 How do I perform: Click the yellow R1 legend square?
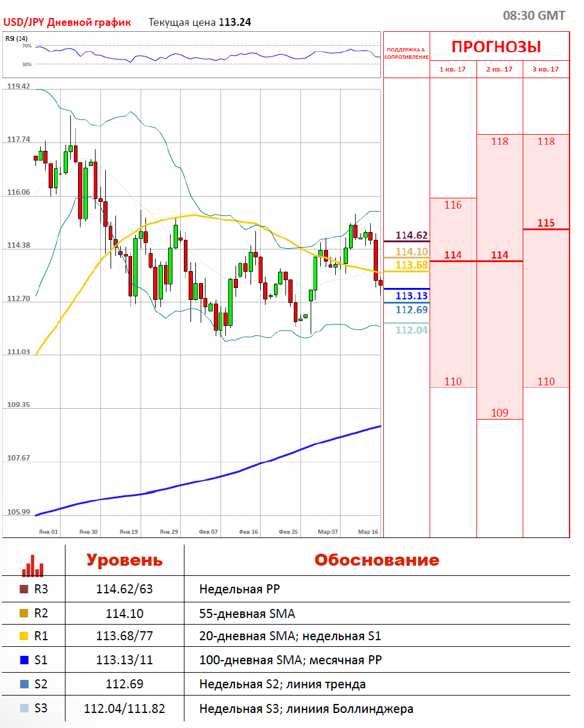tap(24, 637)
